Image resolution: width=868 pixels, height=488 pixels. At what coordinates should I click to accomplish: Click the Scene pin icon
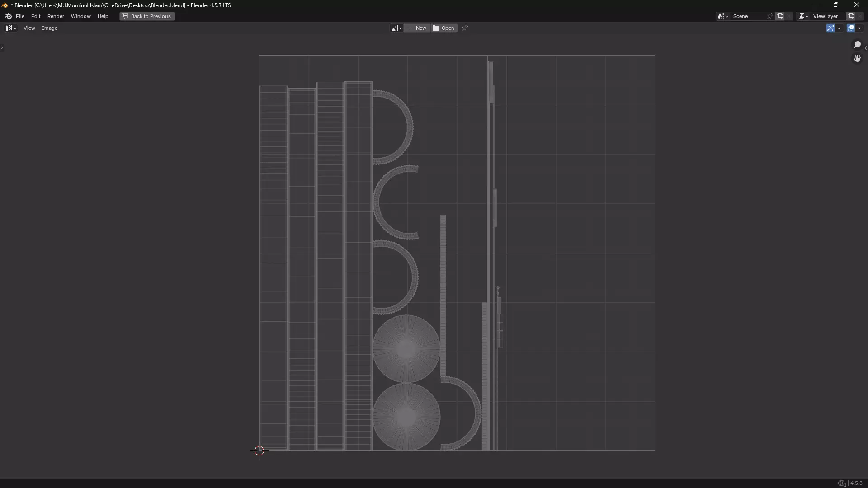click(770, 16)
